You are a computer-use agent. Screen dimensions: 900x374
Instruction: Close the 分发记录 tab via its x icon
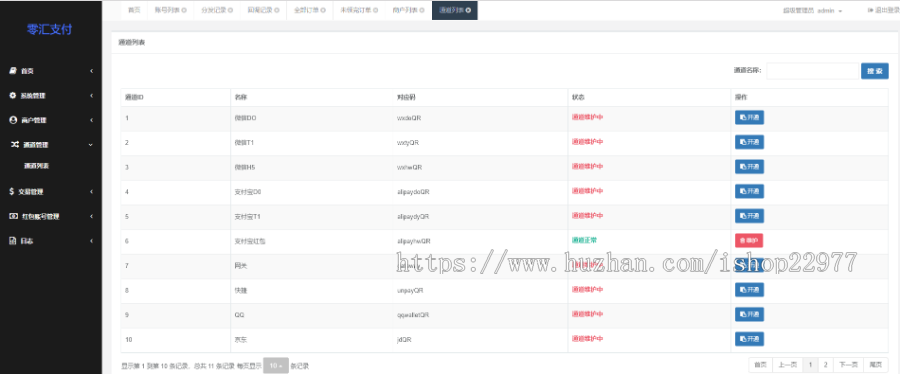230,10
